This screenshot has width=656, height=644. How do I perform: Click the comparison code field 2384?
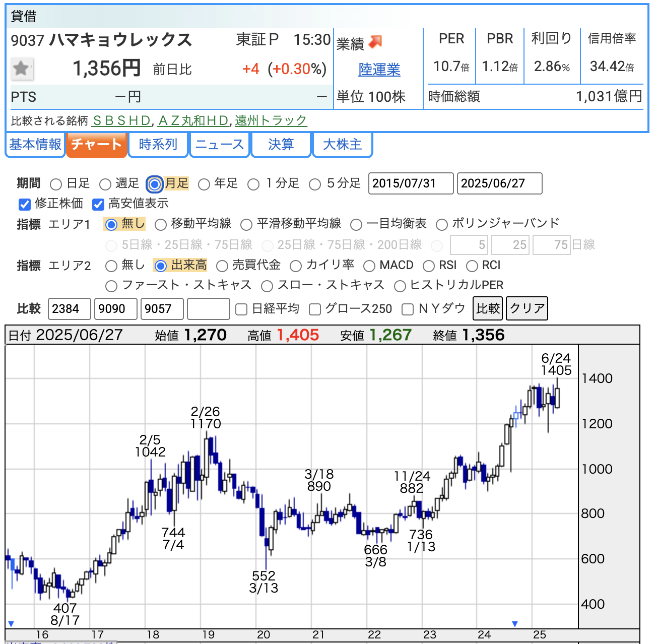click(70, 309)
